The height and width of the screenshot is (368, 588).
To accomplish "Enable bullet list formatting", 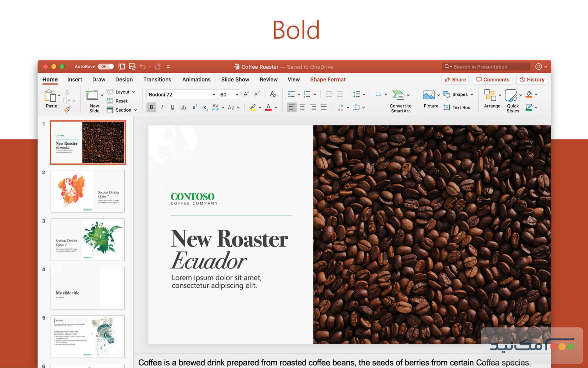I will coord(291,94).
